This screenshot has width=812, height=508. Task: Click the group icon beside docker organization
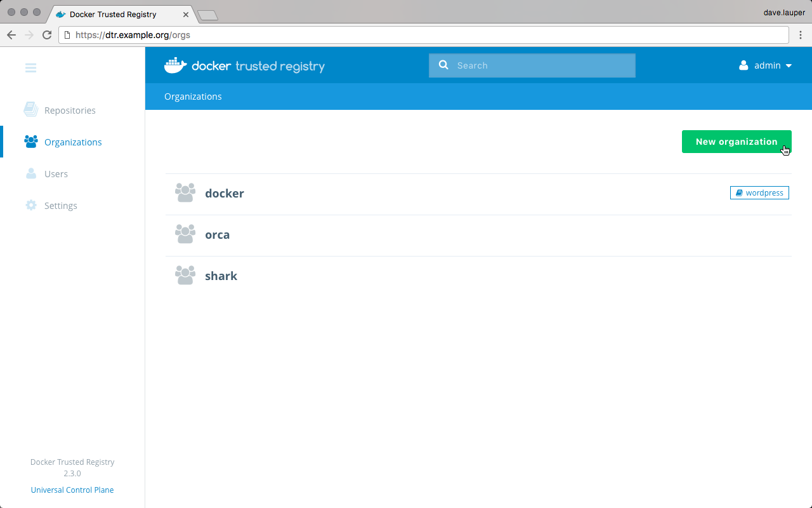[185, 193]
